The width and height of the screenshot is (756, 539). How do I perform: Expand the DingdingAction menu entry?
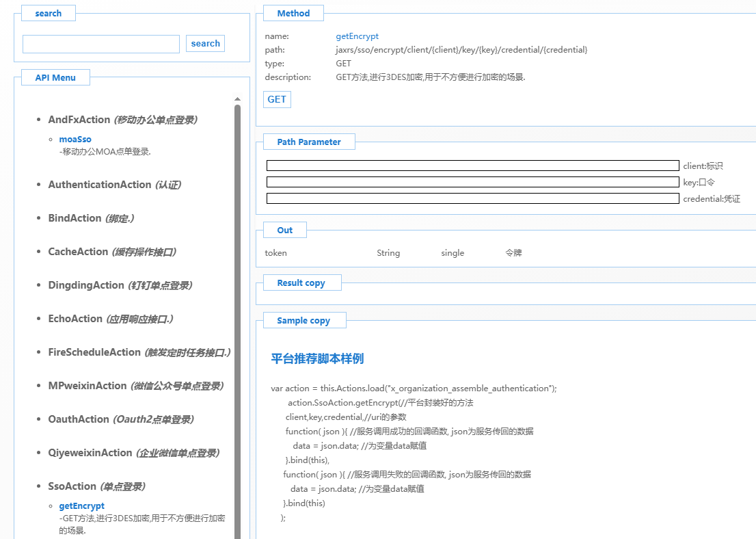point(86,285)
